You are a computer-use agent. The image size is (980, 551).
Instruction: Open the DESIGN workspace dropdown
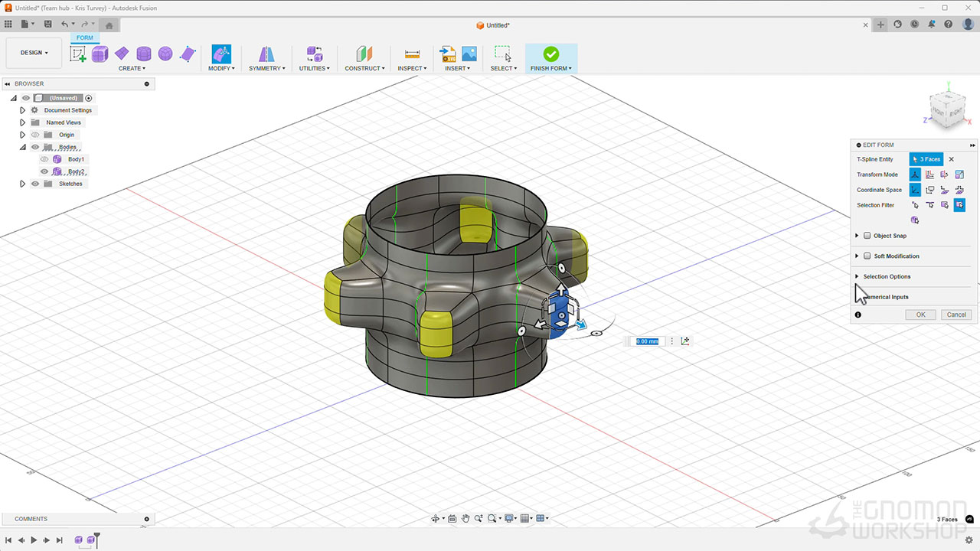point(34,53)
